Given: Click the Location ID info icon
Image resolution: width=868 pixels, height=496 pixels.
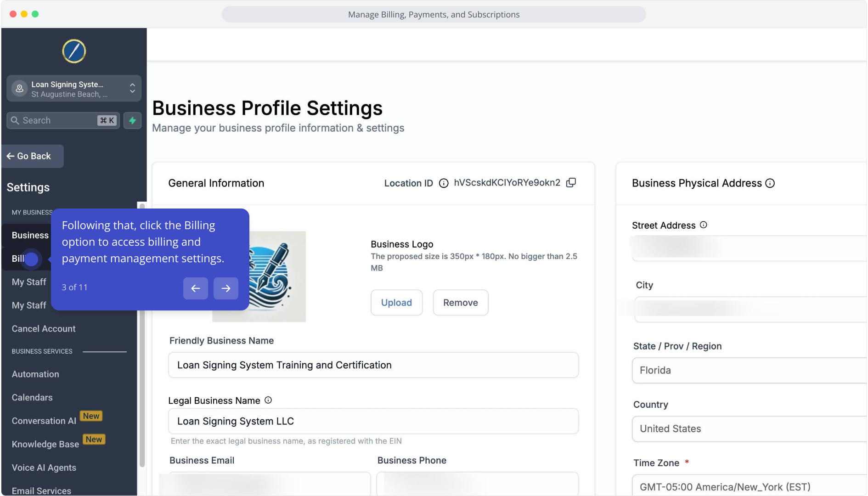Looking at the screenshot, I should click(x=444, y=183).
